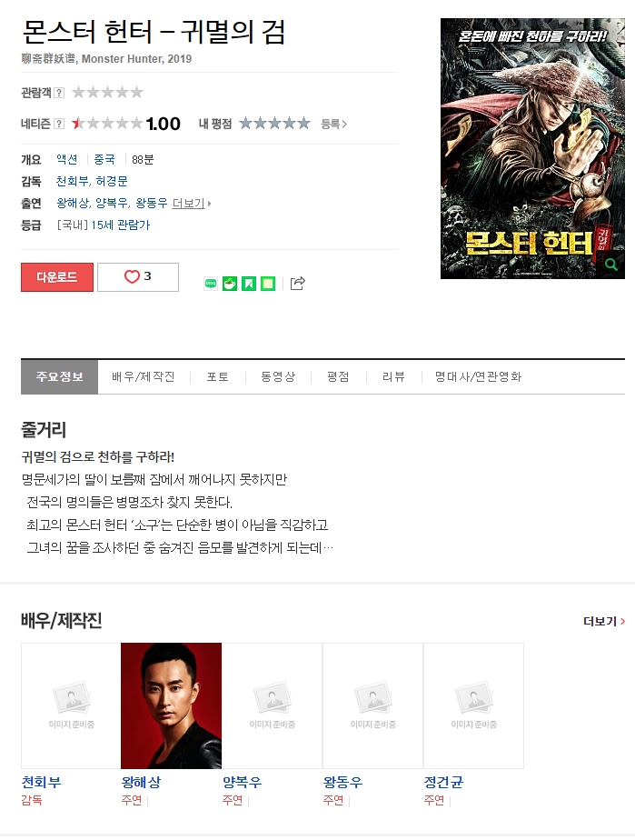The width and height of the screenshot is (635, 840).
Task: Click the poster magnifier zoom icon
Action: (x=610, y=265)
